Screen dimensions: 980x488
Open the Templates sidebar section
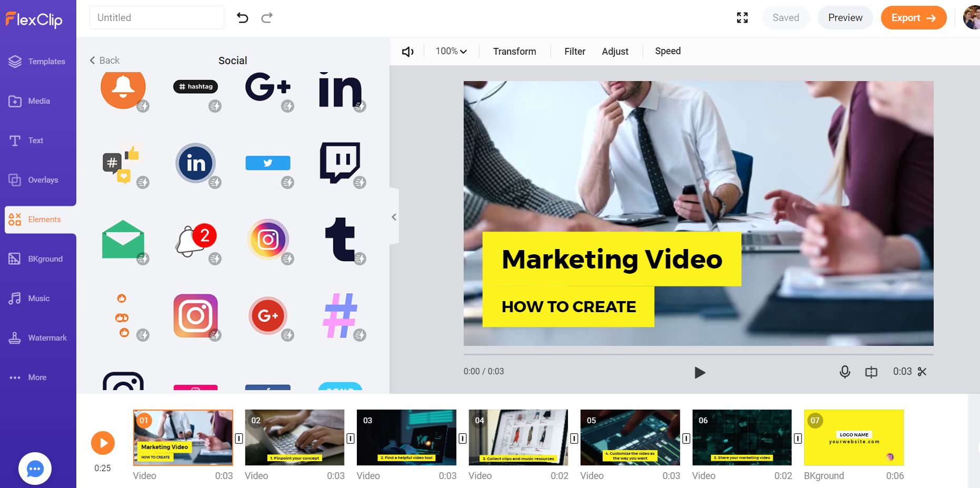(x=37, y=62)
